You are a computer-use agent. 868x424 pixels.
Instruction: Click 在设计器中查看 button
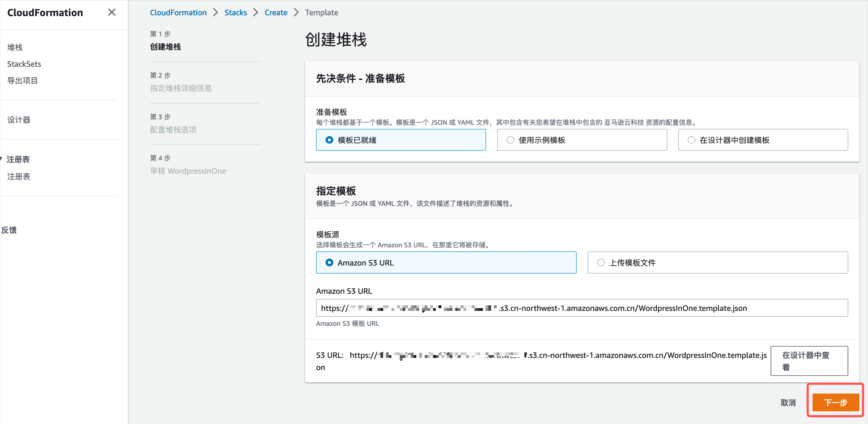tap(809, 361)
